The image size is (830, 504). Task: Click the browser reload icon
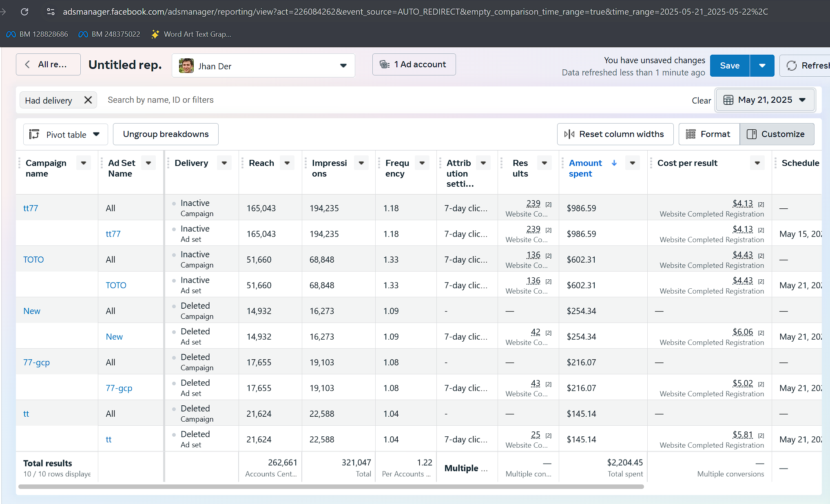pos(24,12)
